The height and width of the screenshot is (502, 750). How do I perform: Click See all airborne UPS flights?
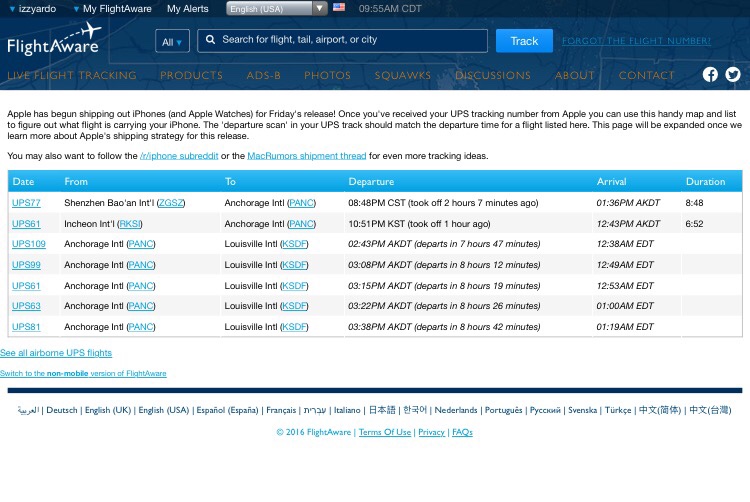click(x=56, y=353)
